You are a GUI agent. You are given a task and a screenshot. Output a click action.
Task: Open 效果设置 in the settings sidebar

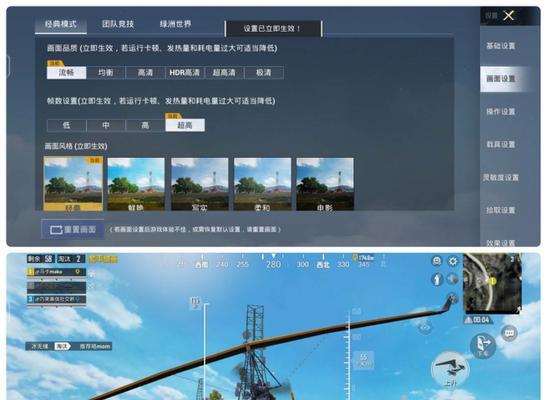click(x=501, y=243)
